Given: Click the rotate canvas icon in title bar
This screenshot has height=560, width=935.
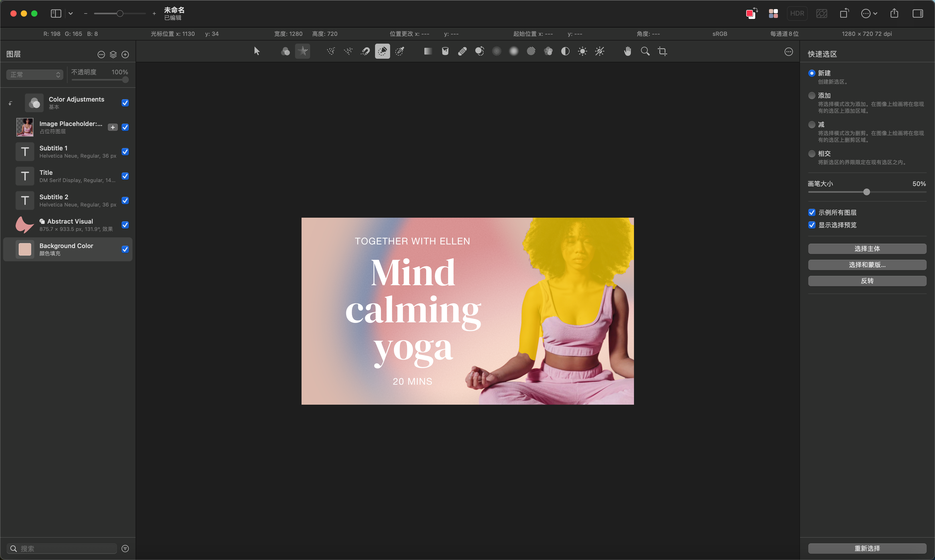Looking at the screenshot, I should click(844, 13).
